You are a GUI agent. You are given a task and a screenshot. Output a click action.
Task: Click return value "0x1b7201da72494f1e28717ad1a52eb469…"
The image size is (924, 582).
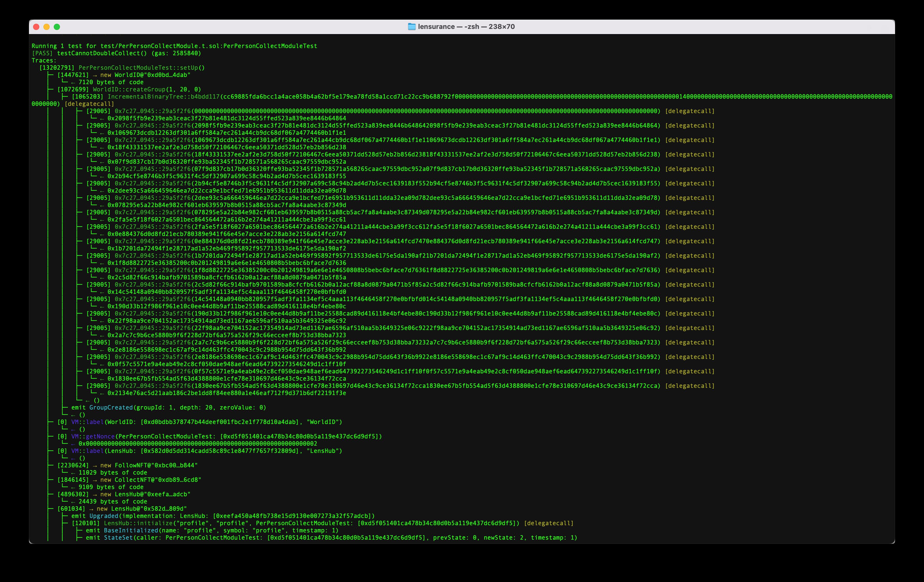click(227, 248)
